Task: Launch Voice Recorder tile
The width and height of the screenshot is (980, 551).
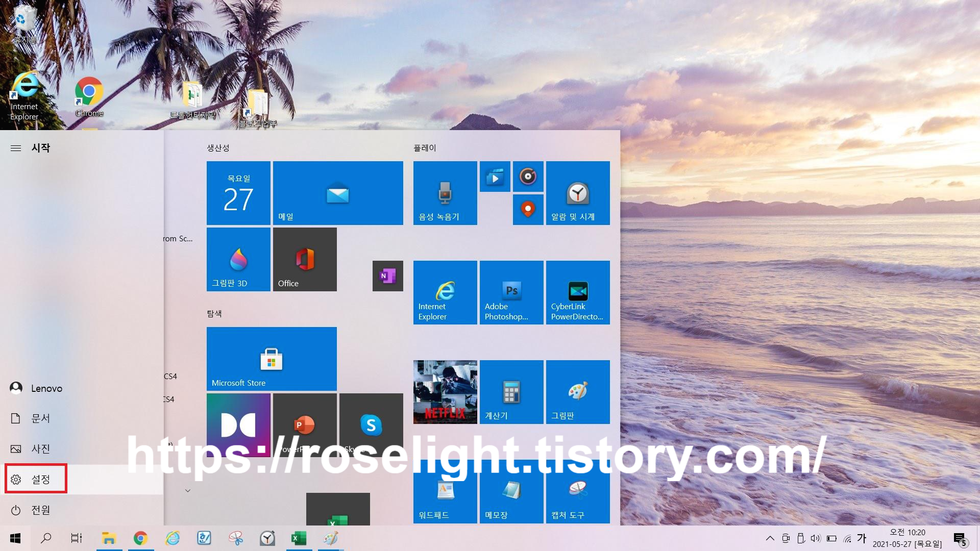Action: tap(445, 193)
